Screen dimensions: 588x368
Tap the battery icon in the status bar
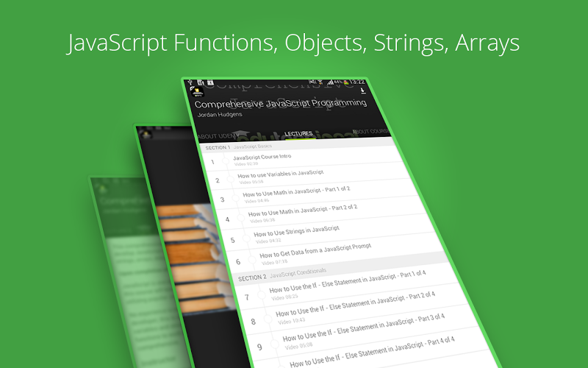point(347,82)
